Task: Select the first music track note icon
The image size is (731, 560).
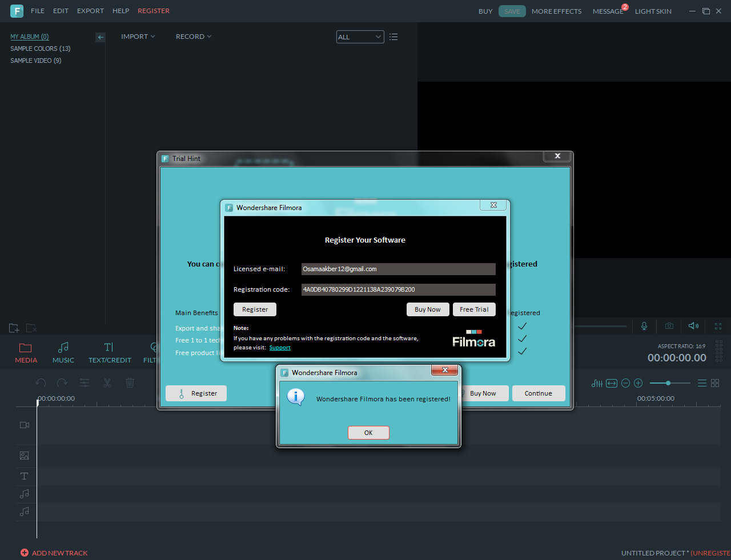Action: tap(25, 494)
